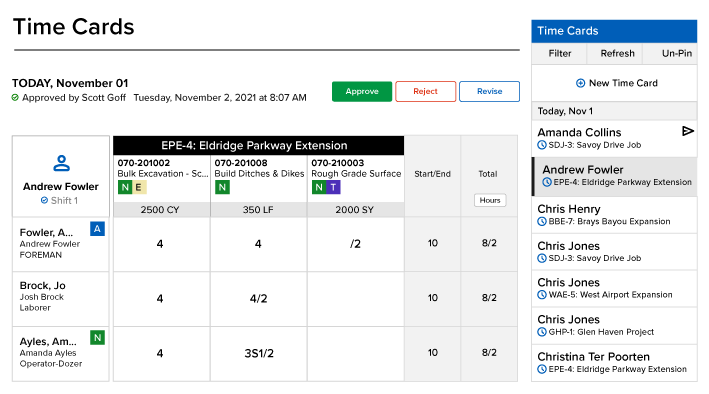The image size is (709, 394).
Task: Click Ayles' Bulk Excavation hours cell
Action: (160, 353)
